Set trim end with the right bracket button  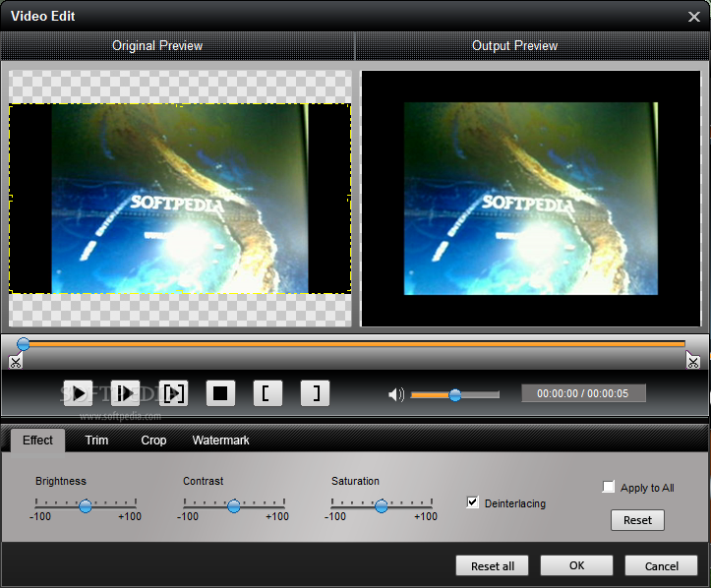[x=315, y=393]
